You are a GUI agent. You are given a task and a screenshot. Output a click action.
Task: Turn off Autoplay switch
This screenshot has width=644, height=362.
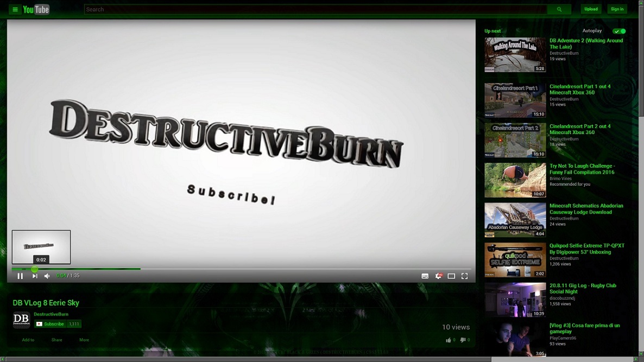(619, 31)
